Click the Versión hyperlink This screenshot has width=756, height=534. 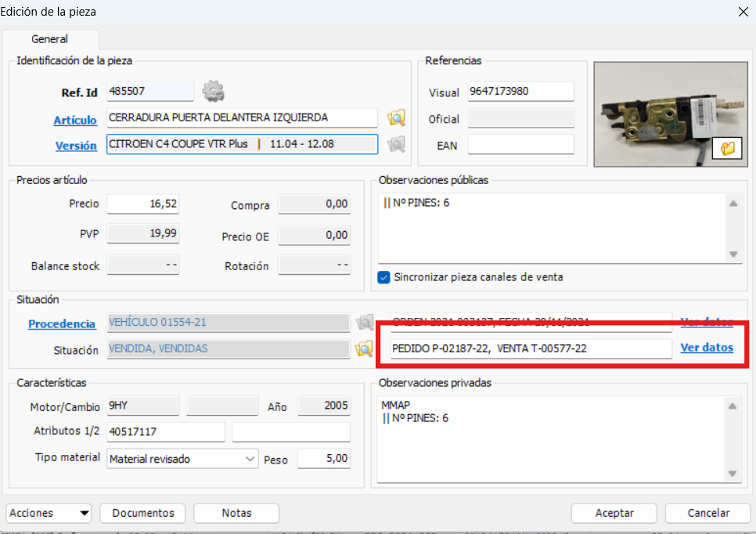pos(76,146)
